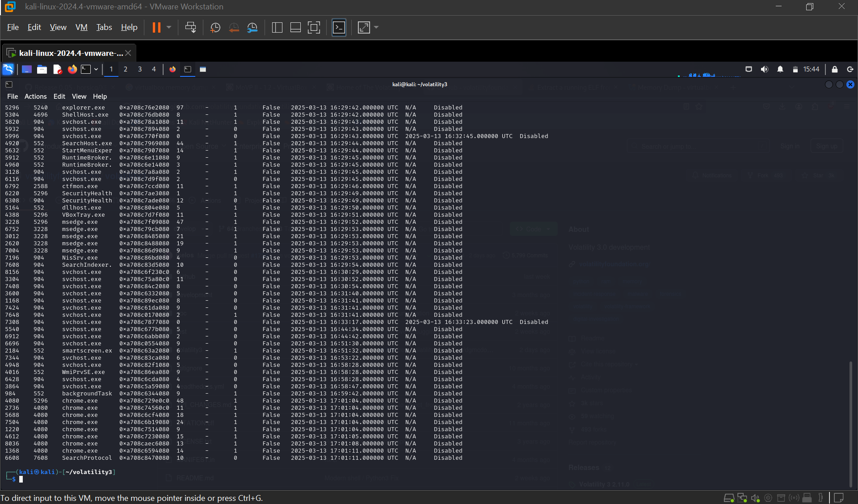Open the Kali dragon applications menu
The height and width of the screenshot is (504, 858).
[8, 69]
